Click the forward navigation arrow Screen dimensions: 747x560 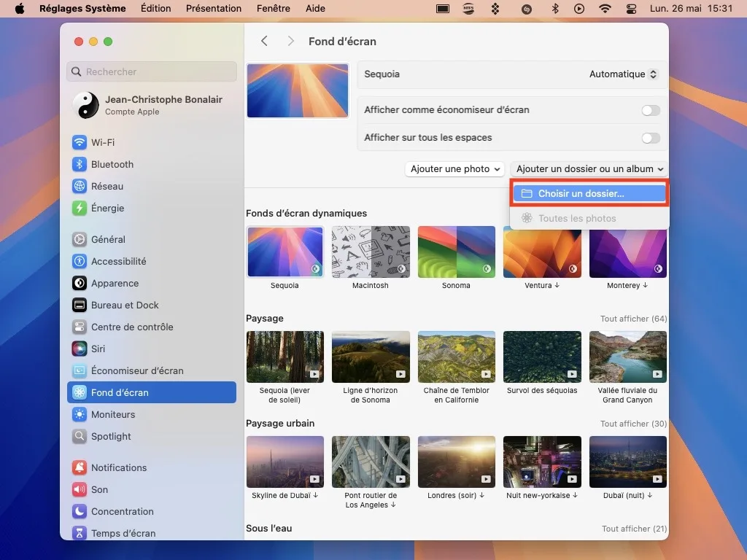(x=290, y=41)
